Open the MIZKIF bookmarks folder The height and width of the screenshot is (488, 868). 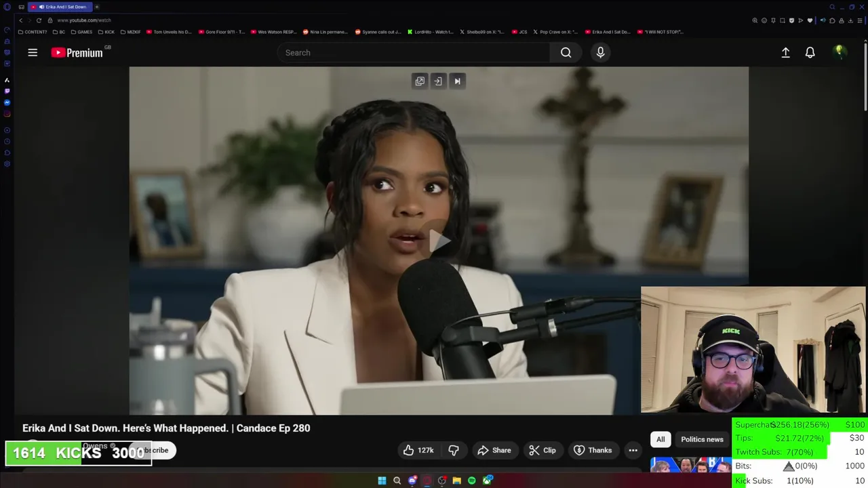click(x=131, y=32)
